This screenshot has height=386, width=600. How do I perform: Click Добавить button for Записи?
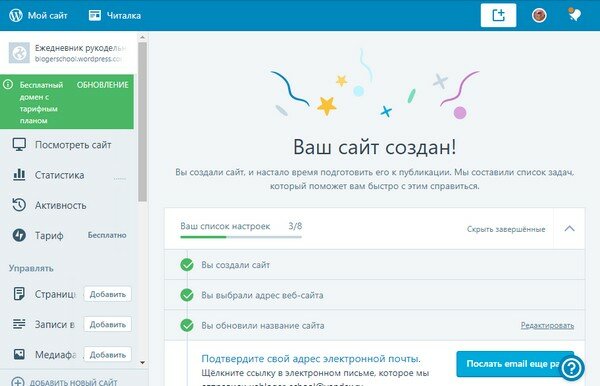(x=108, y=324)
